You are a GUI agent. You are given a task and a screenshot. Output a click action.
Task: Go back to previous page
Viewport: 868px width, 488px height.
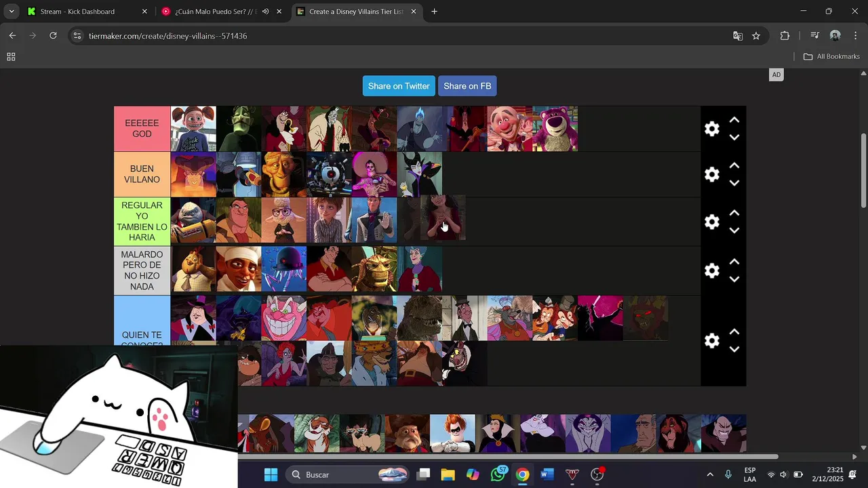[12, 35]
